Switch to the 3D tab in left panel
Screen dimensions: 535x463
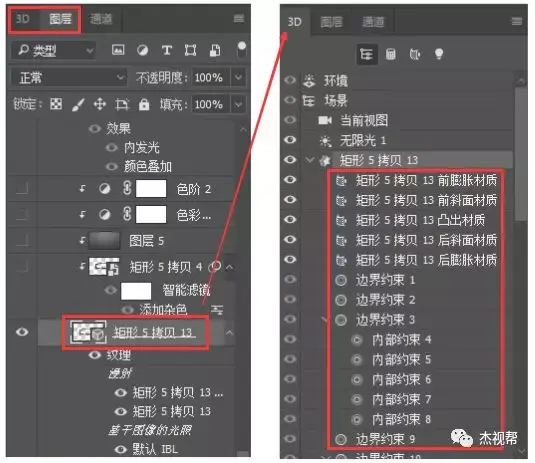[x=23, y=18]
